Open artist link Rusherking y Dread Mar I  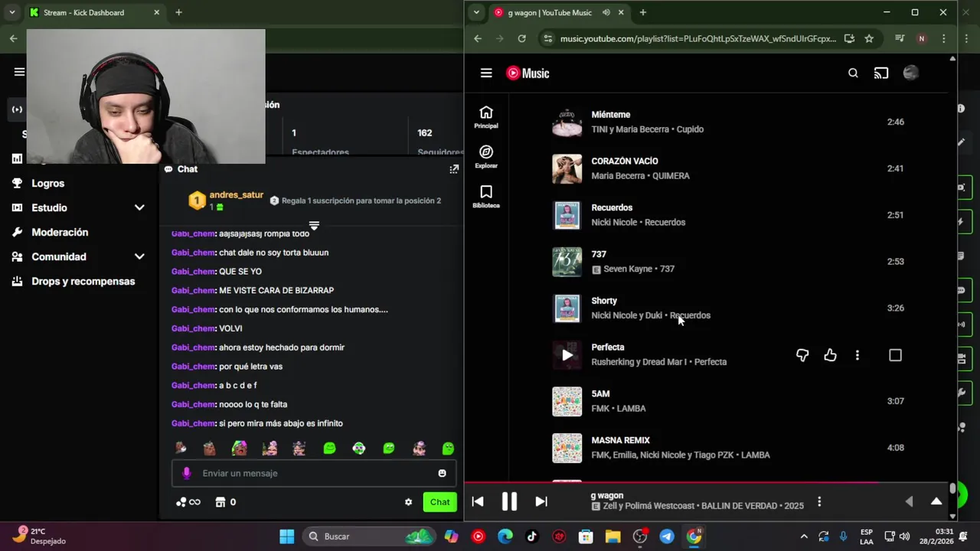pos(639,362)
